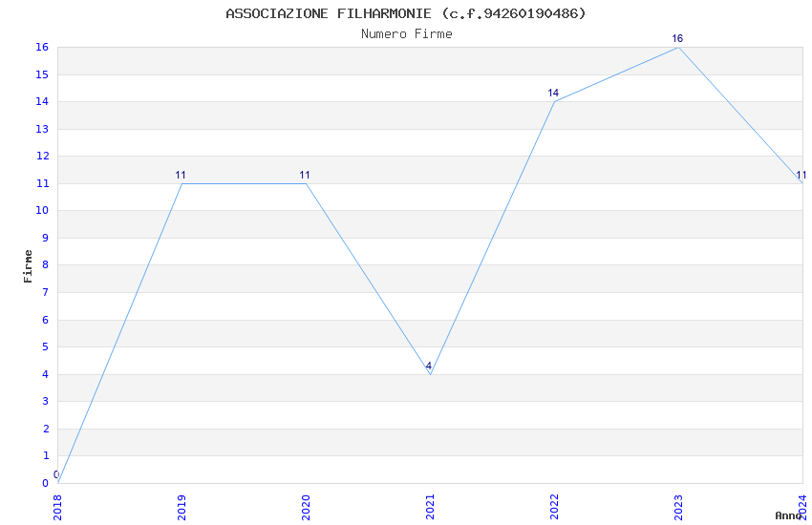Click the data label 11 above 2019
This screenshot has width=812, height=525.
[181, 175]
